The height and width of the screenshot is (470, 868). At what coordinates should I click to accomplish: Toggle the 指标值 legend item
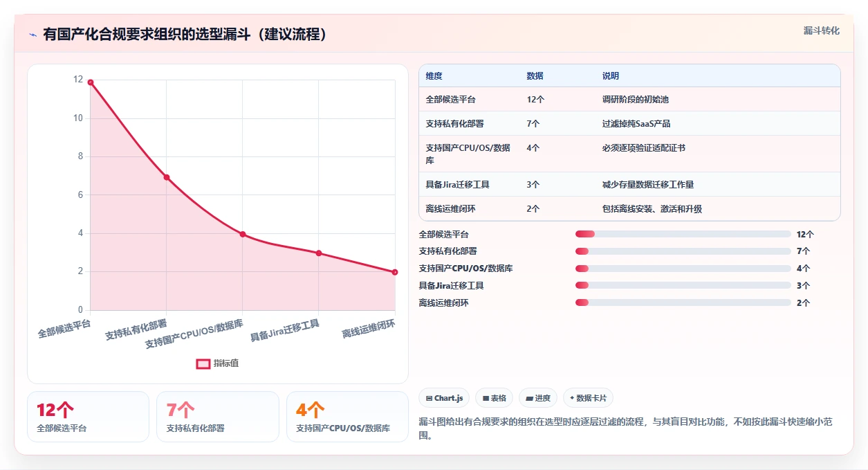coord(217,363)
